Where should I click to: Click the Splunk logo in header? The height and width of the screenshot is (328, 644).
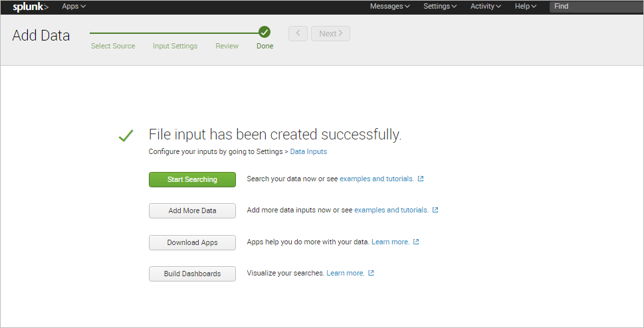31,7
